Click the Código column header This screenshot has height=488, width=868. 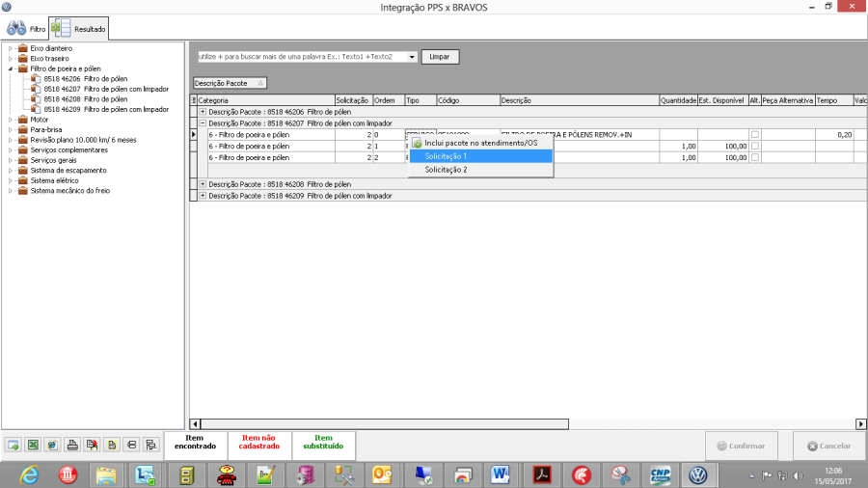(469, 100)
